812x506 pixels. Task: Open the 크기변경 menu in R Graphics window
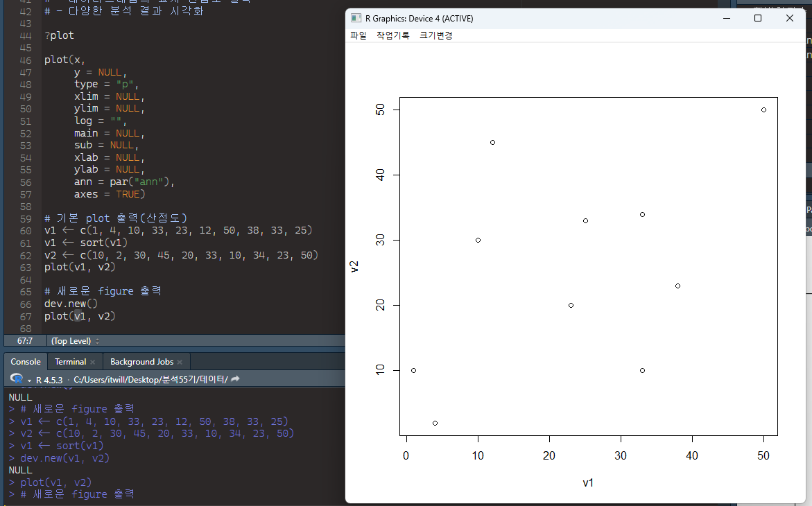(x=436, y=35)
